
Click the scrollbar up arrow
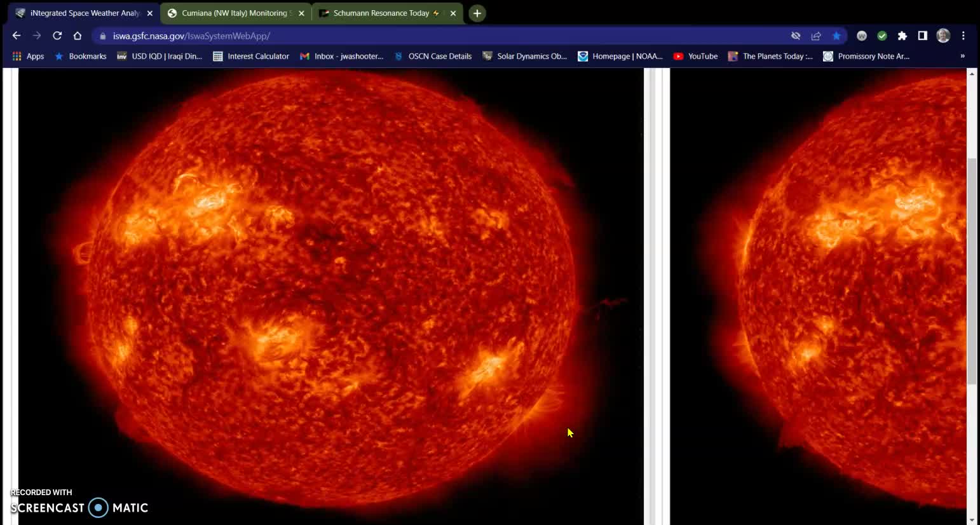972,74
